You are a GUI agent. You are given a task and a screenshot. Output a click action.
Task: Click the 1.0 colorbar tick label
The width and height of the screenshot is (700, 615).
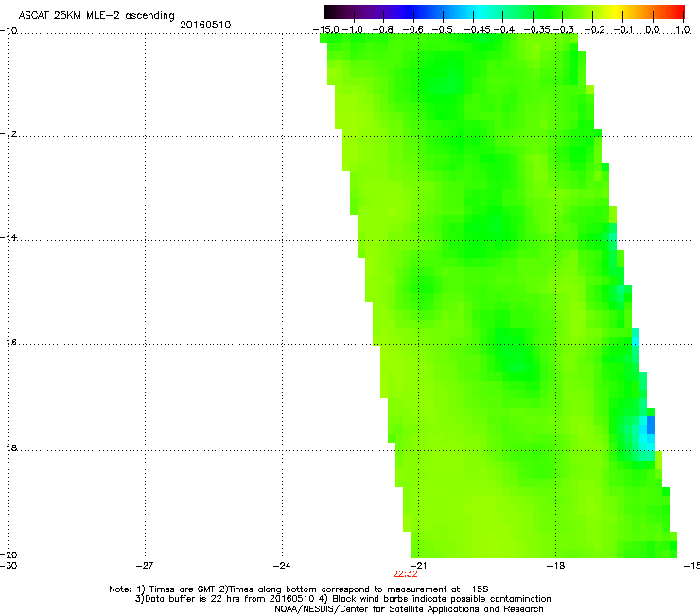point(683,30)
